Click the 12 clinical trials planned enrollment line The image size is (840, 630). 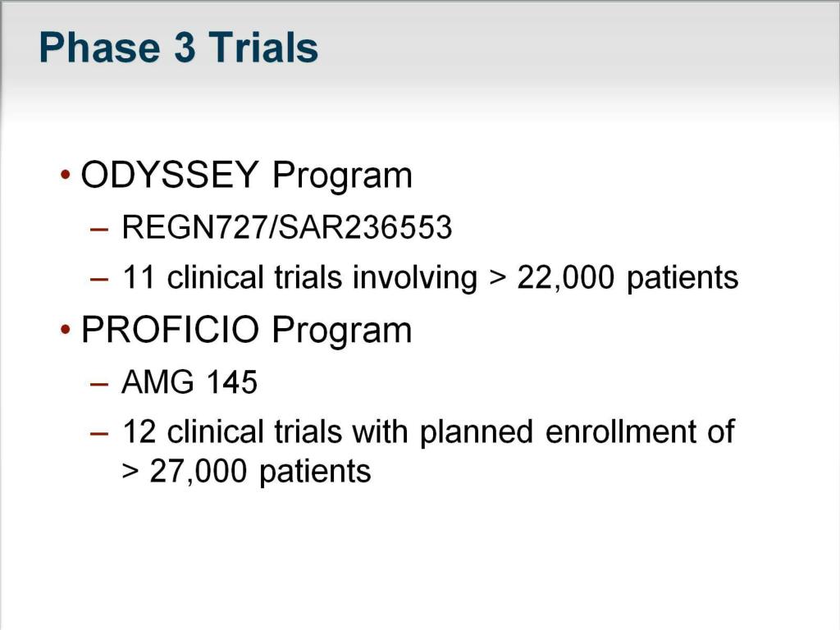(x=428, y=431)
